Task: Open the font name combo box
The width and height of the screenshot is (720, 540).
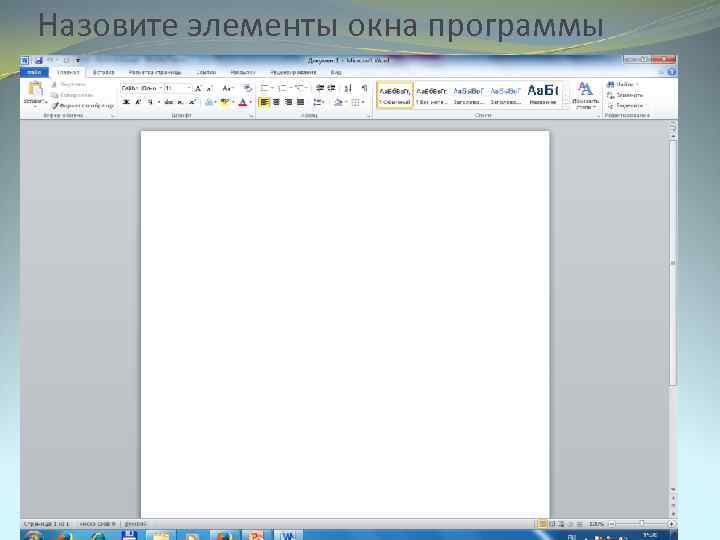Action: pyautogui.click(x=142, y=88)
